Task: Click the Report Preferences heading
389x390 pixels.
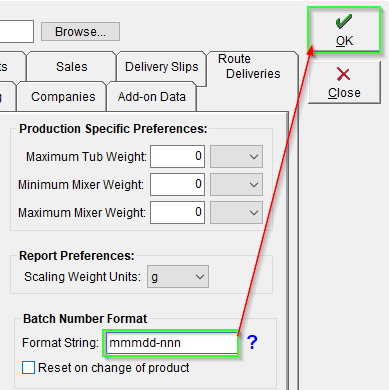Action: (77, 256)
